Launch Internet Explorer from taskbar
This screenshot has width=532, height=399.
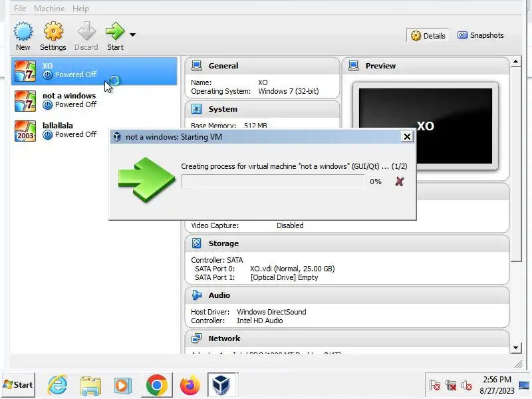click(x=58, y=386)
